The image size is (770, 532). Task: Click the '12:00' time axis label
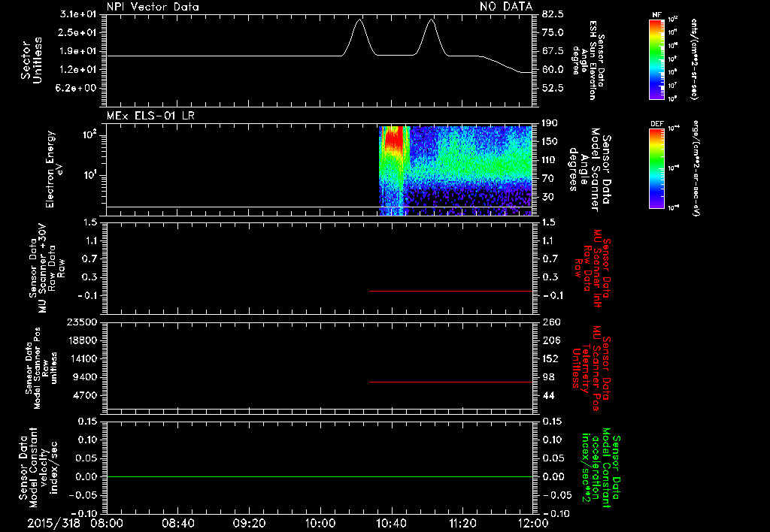(x=534, y=523)
